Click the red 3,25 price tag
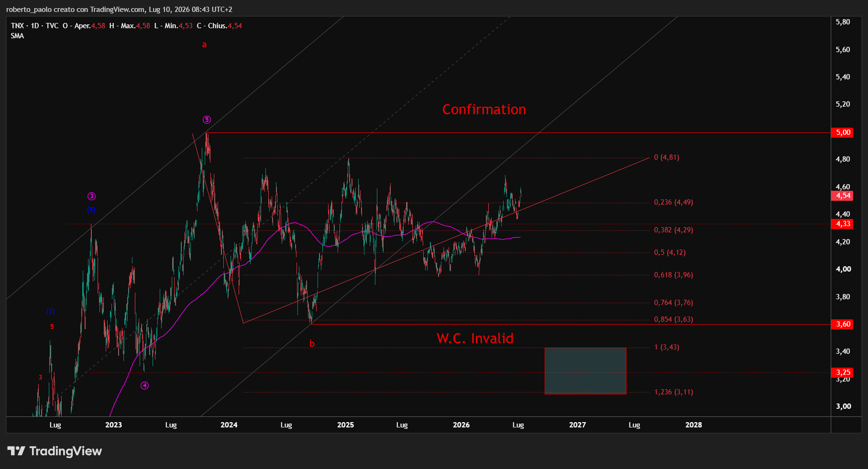 [x=843, y=372]
